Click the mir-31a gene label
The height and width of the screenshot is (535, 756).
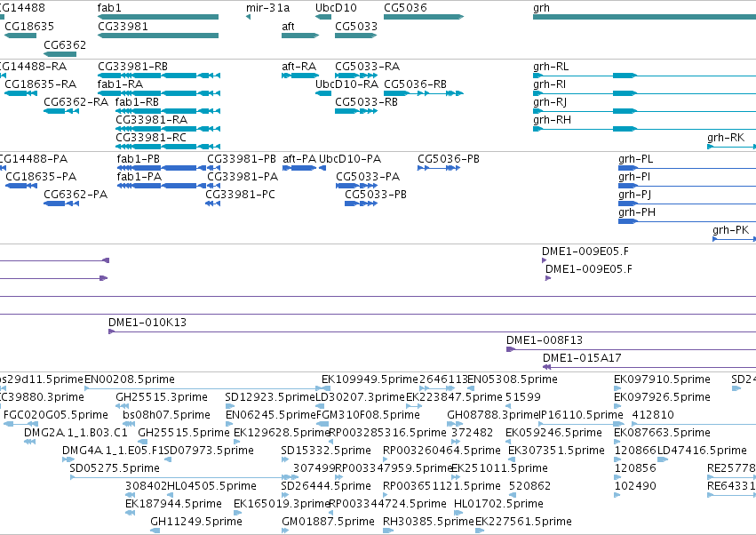point(267,8)
